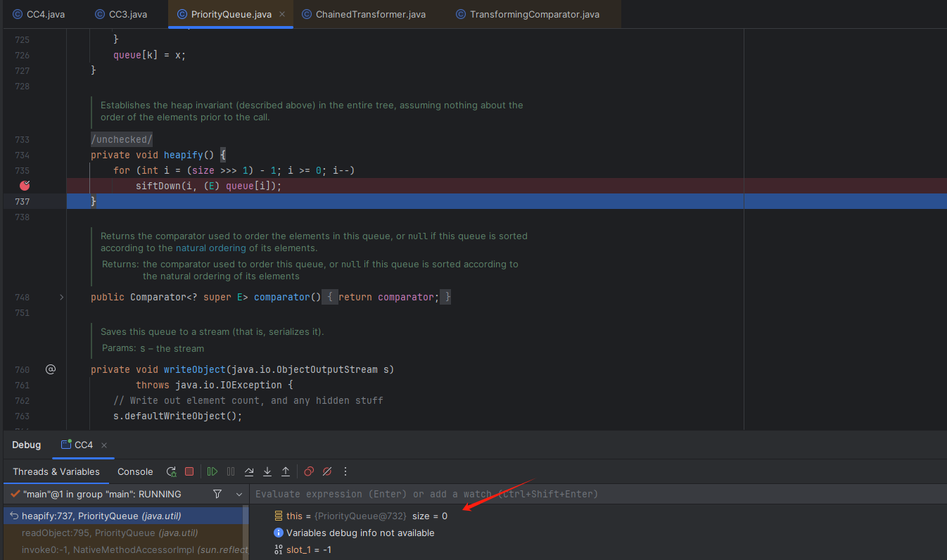Close the PriorityQueue.java tab
The width and height of the screenshot is (947, 560).
click(282, 14)
